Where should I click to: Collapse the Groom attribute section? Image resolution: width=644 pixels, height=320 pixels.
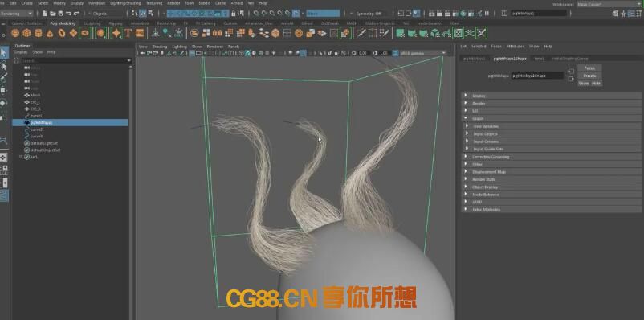click(552, 118)
